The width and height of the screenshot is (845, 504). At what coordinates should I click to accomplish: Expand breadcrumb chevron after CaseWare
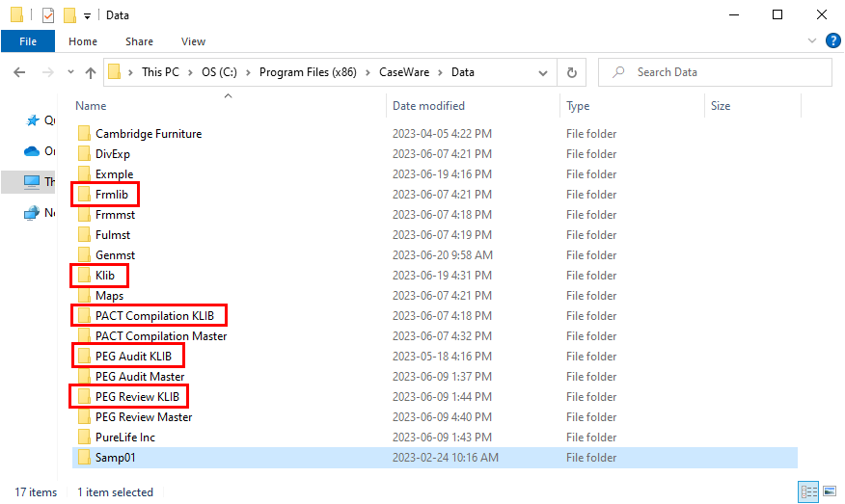point(440,72)
